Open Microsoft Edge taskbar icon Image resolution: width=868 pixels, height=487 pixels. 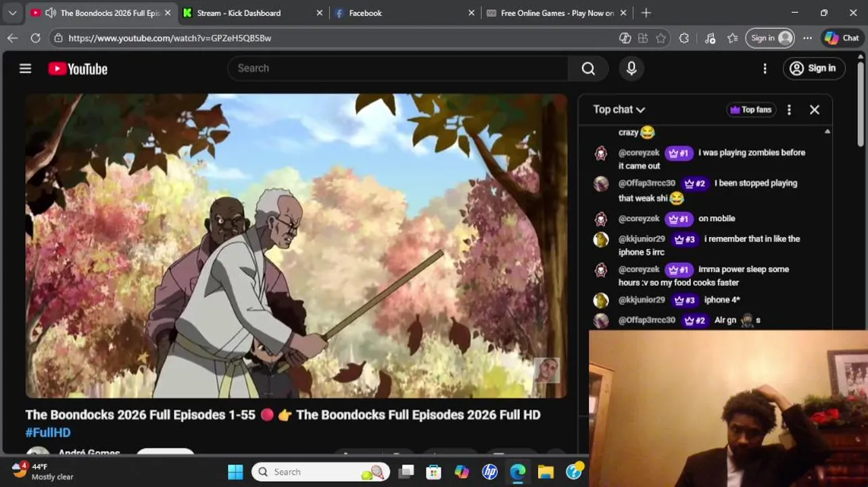[x=518, y=471]
